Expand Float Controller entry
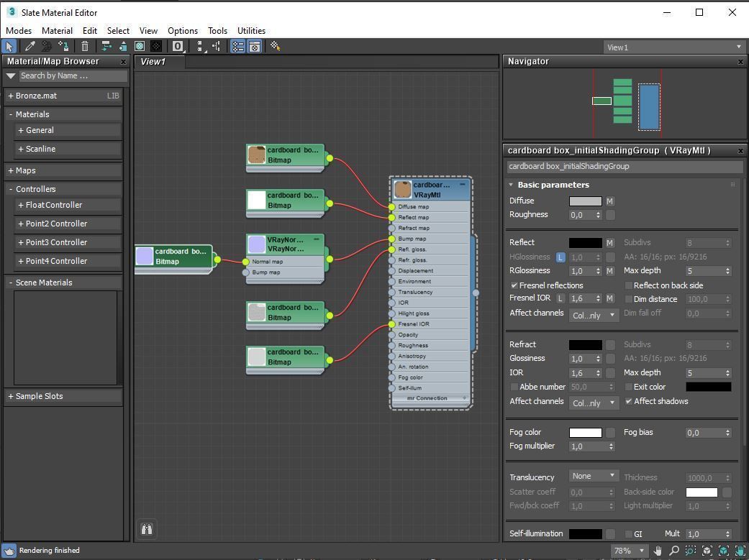This screenshot has width=749, height=560. tap(68, 205)
